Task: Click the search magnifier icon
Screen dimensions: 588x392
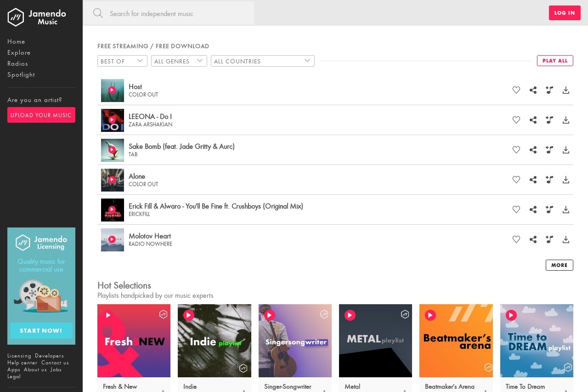Action: coord(98,13)
